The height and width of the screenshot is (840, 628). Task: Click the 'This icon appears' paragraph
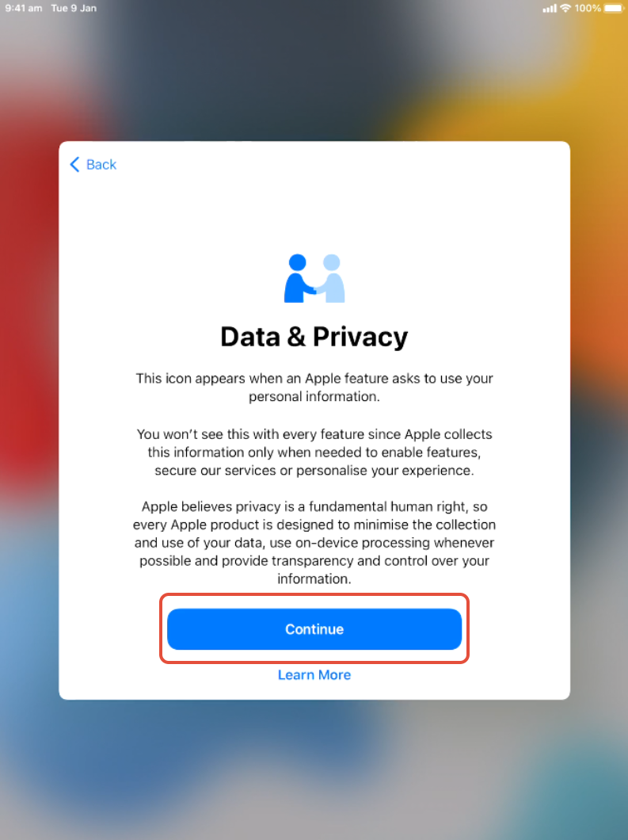coord(314,388)
